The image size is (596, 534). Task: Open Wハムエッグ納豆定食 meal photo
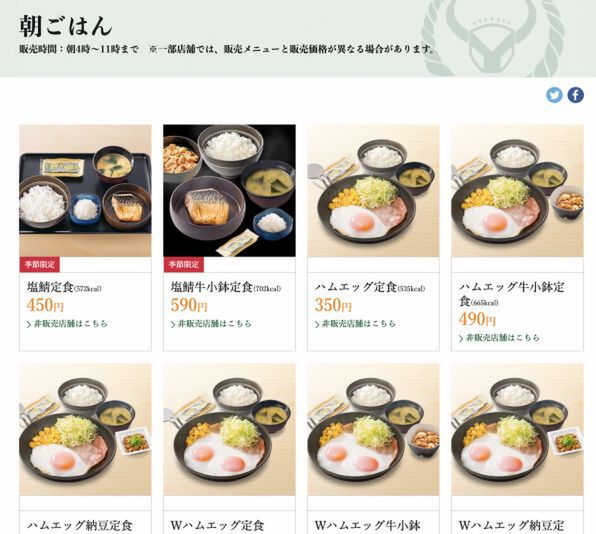(x=517, y=429)
